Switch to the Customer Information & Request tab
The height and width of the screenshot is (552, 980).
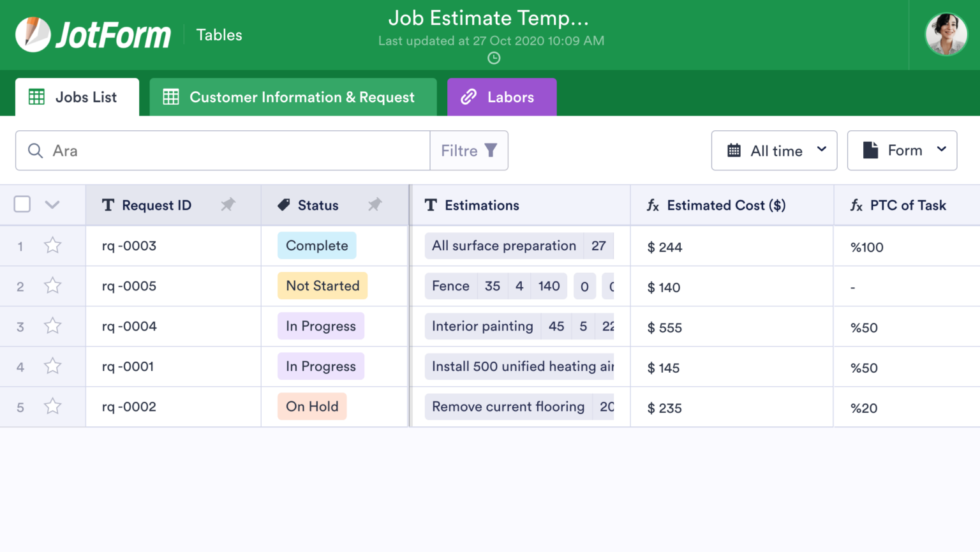293,97
